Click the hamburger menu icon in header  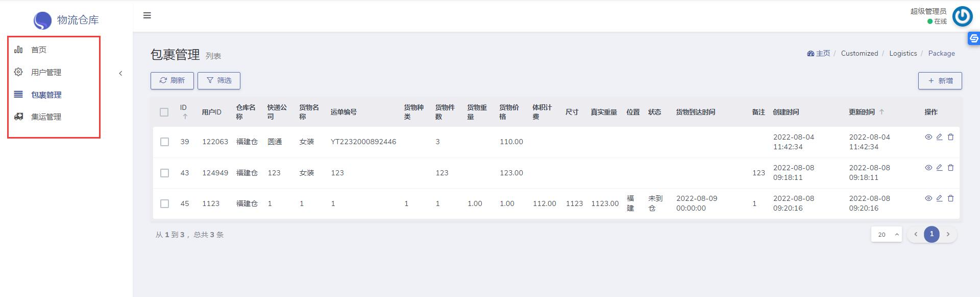click(147, 15)
